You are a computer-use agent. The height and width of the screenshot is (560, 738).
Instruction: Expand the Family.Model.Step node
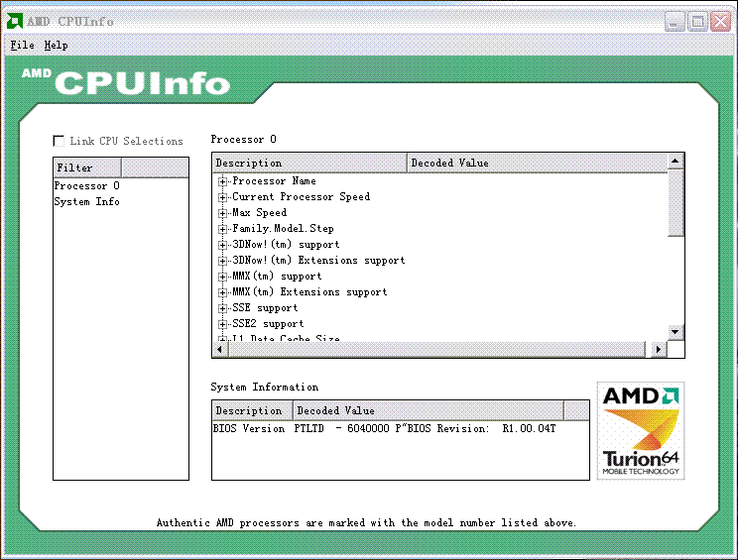(x=222, y=230)
